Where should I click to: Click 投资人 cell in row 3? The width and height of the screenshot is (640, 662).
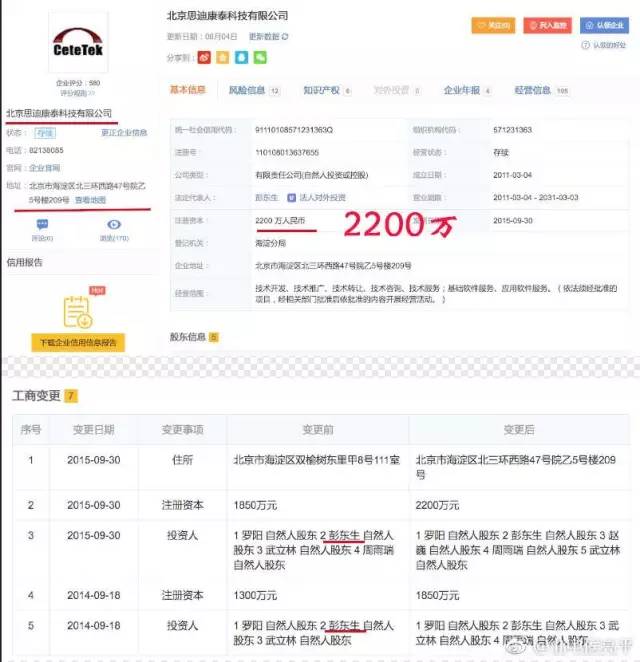tap(182, 535)
